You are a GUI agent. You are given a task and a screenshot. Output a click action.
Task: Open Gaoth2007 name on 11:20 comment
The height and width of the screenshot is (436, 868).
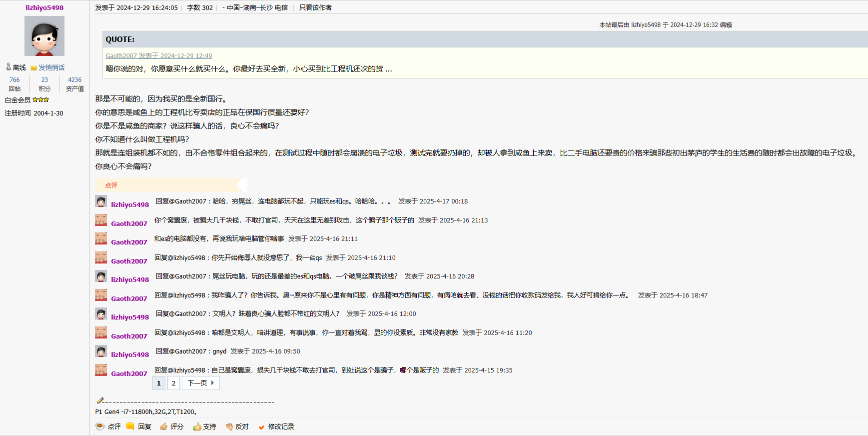tap(129, 336)
